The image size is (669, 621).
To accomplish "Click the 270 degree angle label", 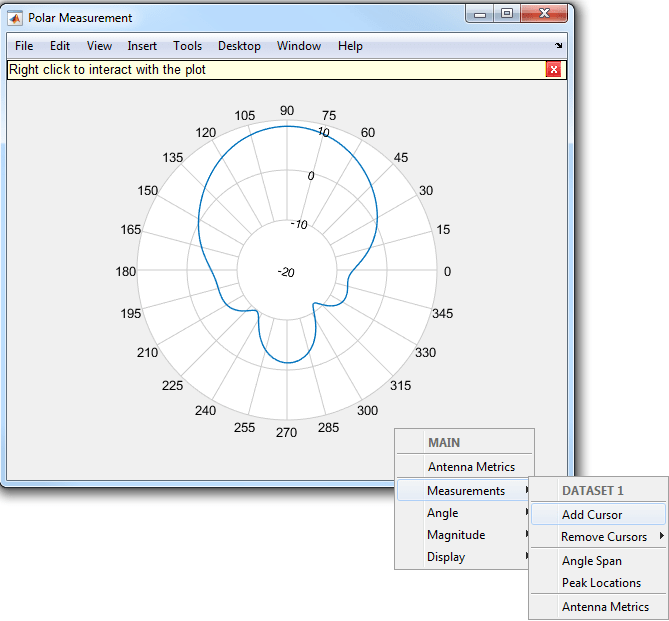I will (x=286, y=432).
